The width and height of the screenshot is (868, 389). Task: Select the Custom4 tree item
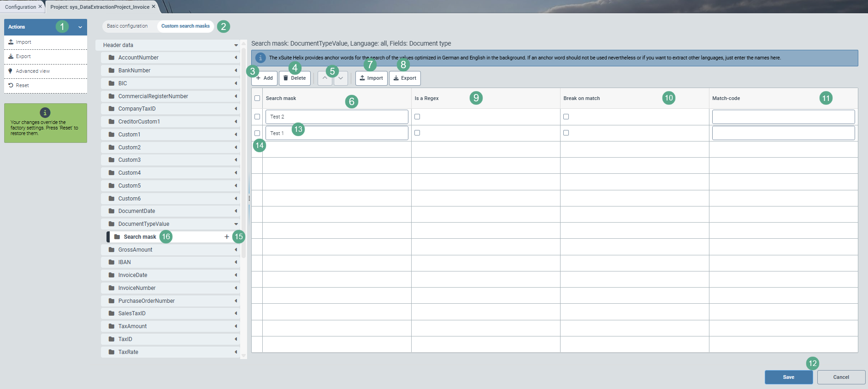[x=171, y=173]
